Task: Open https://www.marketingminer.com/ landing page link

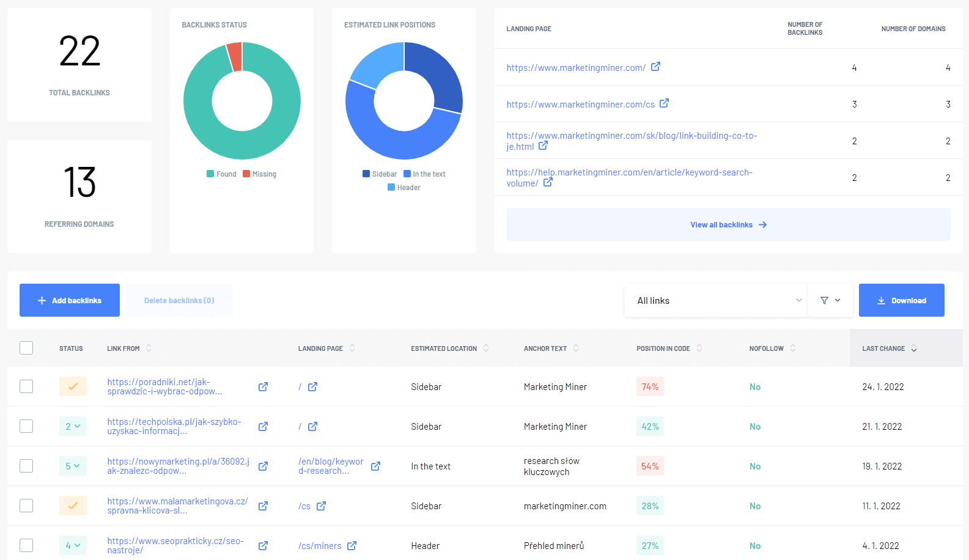Action: [576, 68]
